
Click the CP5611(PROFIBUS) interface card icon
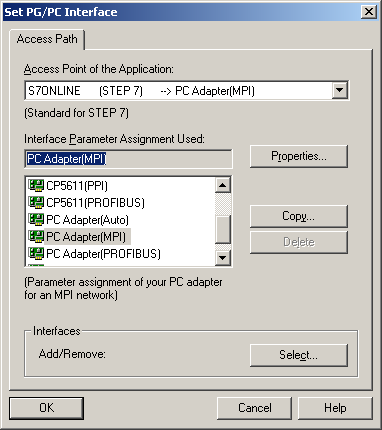[36, 202]
